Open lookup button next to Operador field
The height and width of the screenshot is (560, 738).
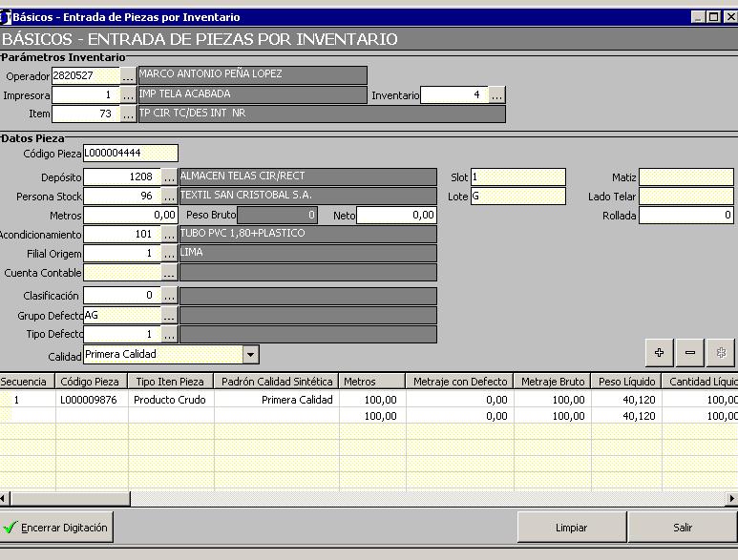pos(128,75)
